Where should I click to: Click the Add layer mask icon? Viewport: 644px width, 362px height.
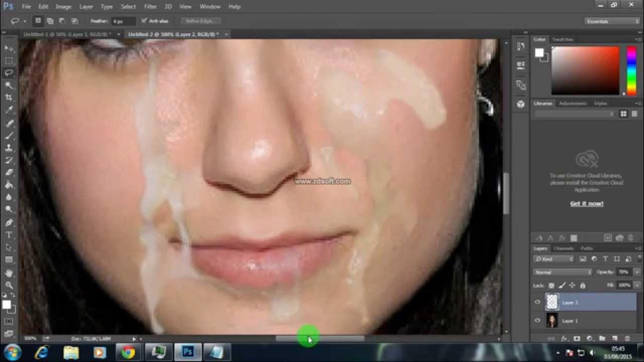coord(577,338)
